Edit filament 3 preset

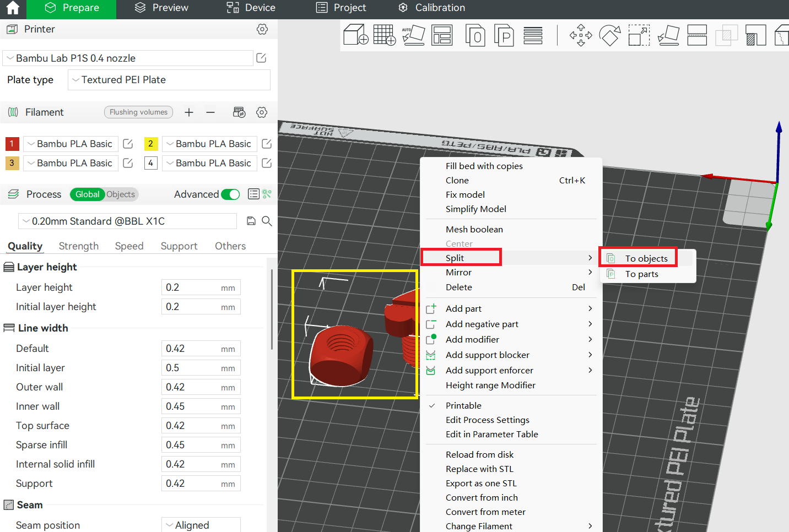(128, 163)
